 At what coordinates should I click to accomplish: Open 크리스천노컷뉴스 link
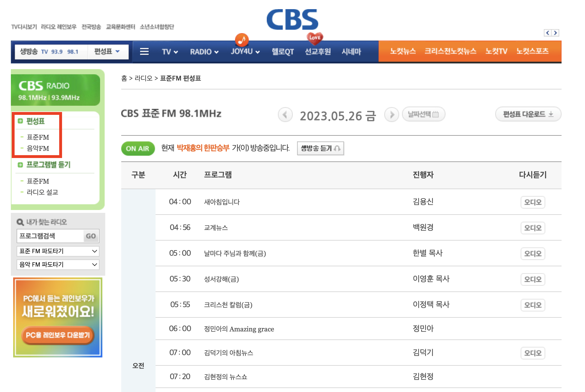(x=450, y=51)
